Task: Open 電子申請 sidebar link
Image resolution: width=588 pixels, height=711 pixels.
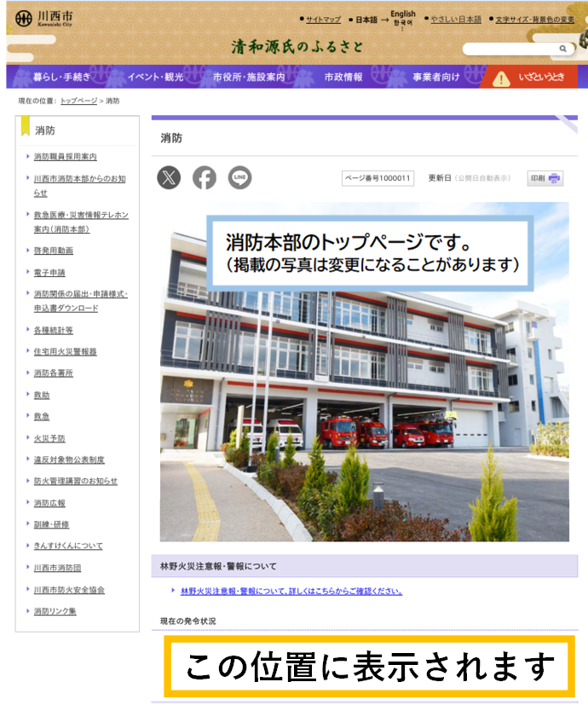Action: 49,273
